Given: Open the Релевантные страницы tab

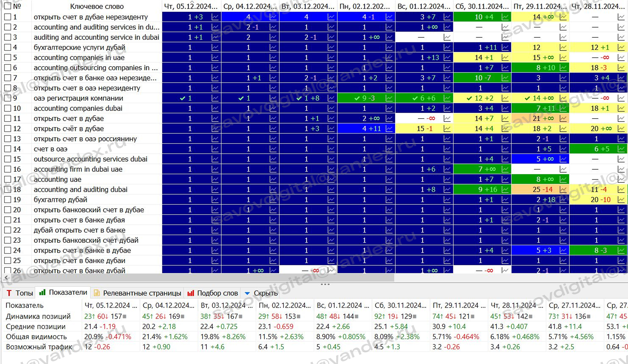Looking at the screenshot, I should (x=137, y=293).
